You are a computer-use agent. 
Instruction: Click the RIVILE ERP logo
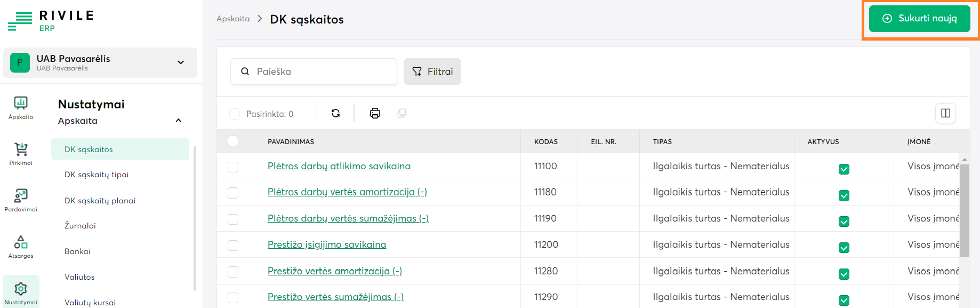pyautogui.click(x=51, y=21)
